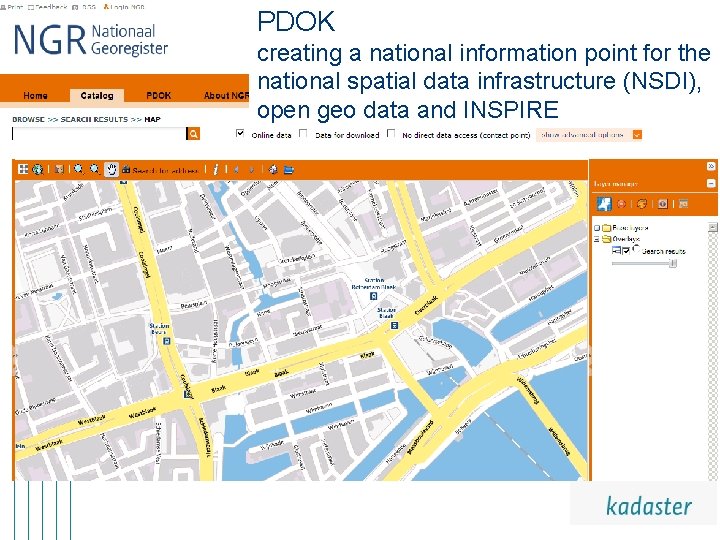The height and width of the screenshot is (540, 720).
Task: Click the red circular remove layer icon
Action: (x=622, y=203)
